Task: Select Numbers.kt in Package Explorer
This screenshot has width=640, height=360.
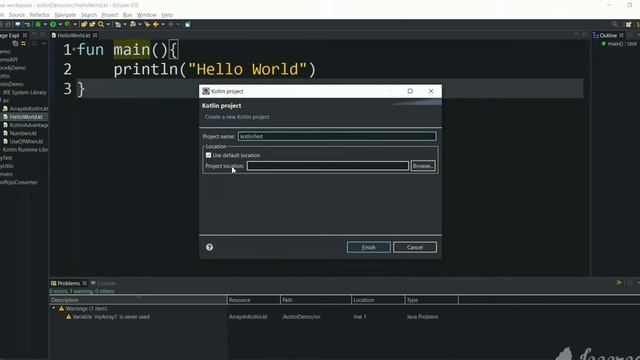Action: [23, 133]
